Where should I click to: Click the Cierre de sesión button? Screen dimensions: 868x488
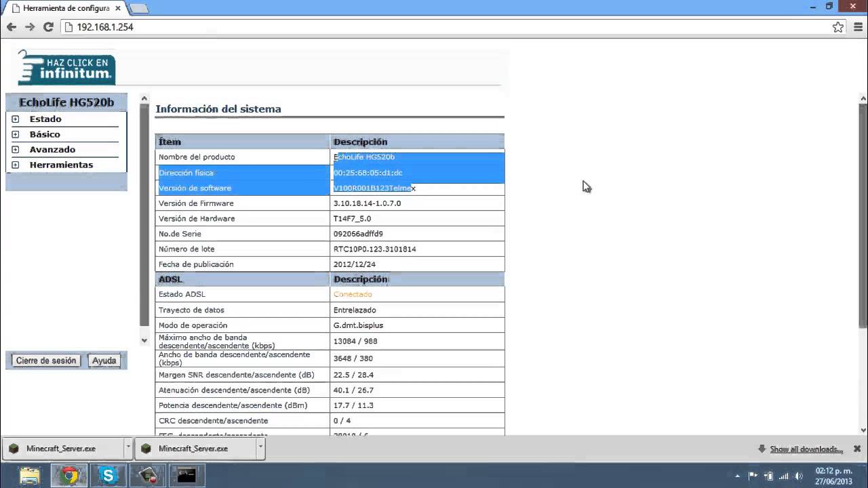pyautogui.click(x=46, y=361)
